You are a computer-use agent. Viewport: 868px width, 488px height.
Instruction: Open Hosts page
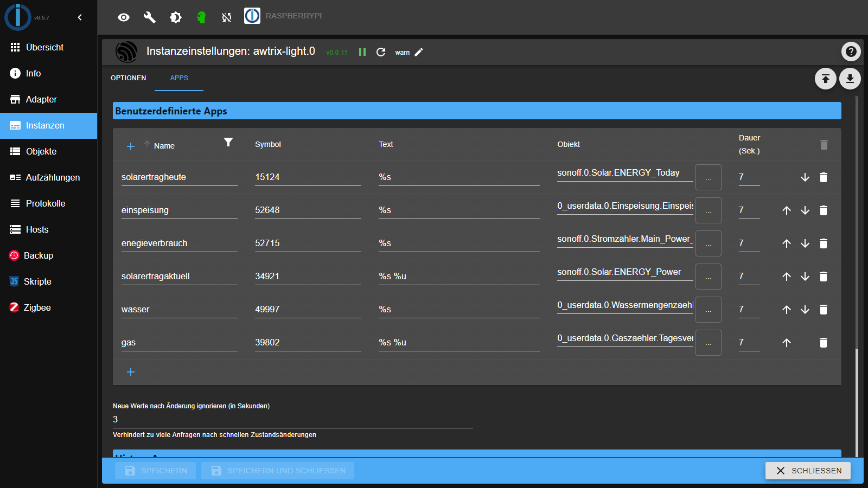[x=49, y=229]
